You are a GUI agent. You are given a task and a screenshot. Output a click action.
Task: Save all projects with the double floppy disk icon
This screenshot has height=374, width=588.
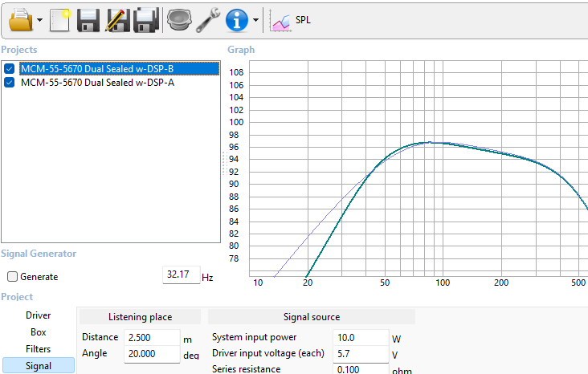(x=145, y=19)
